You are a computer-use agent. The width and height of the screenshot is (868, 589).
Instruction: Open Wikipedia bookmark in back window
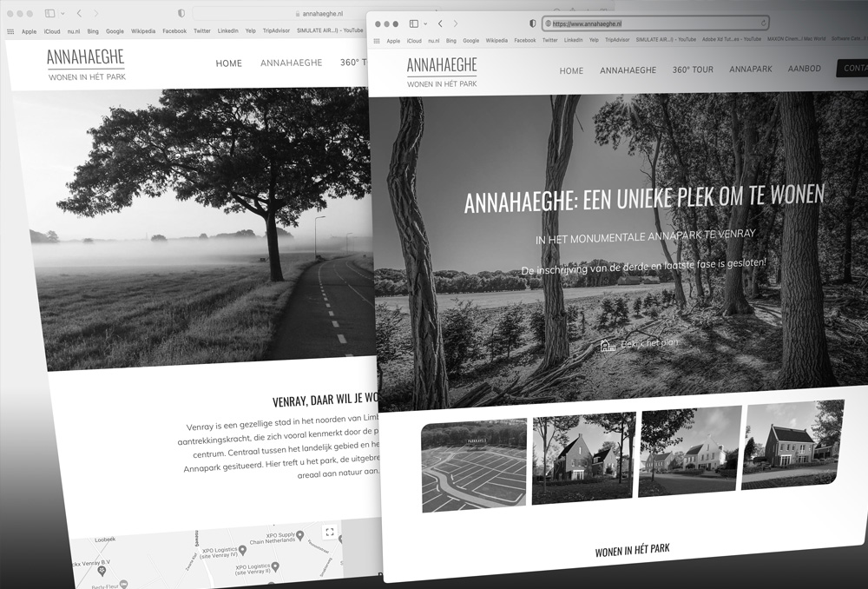click(x=143, y=31)
